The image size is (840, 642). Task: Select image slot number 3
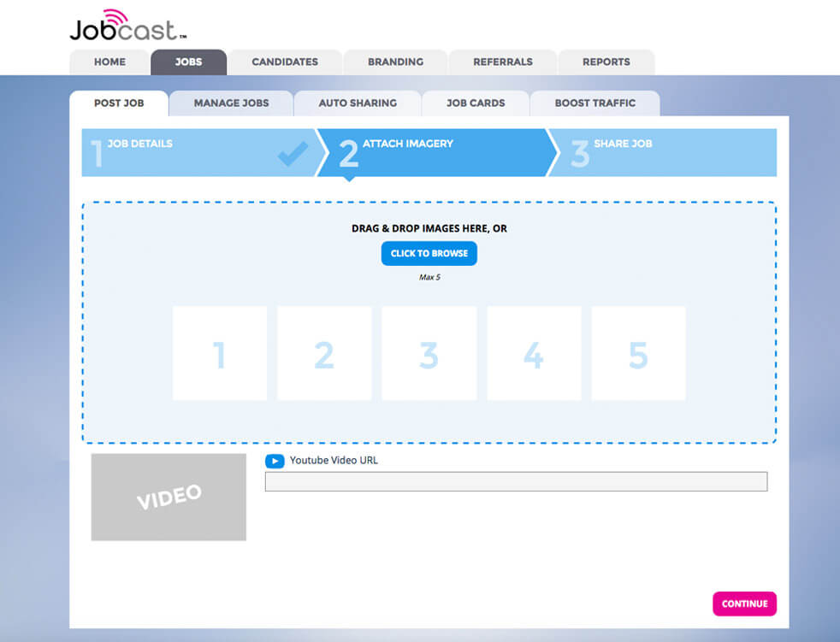(429, 353)
